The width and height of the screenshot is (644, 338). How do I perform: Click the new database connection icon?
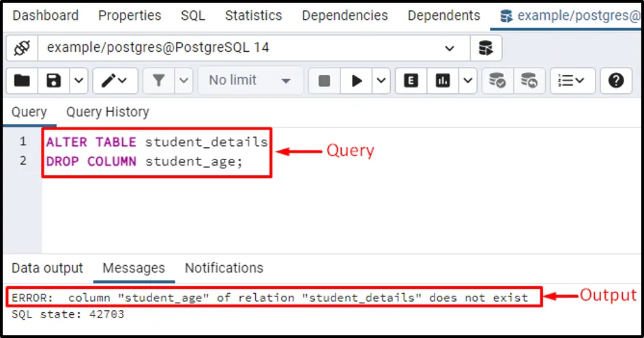click(485, 48)
